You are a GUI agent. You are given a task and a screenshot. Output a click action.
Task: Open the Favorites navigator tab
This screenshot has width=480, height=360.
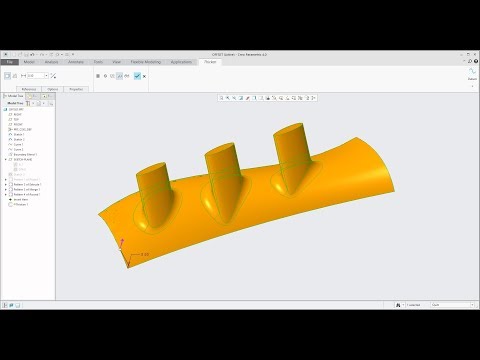pos(47,96)
